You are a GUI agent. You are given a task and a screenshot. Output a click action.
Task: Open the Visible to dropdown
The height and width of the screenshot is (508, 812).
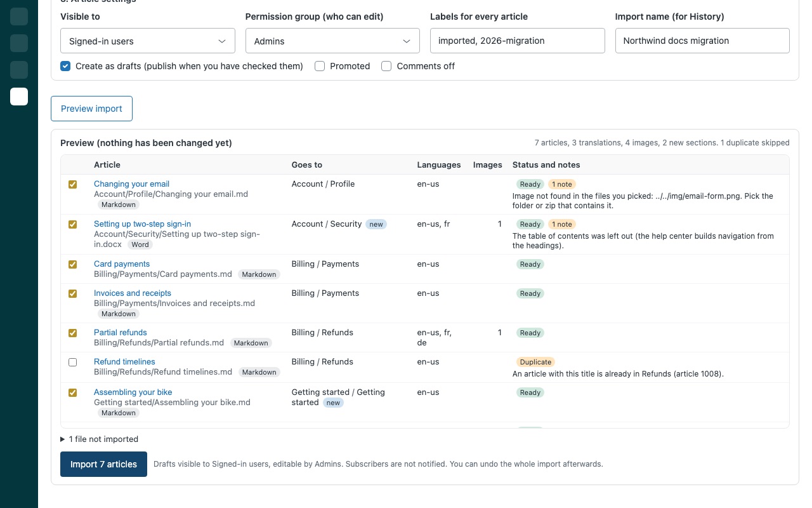click(x=148, y=41)
